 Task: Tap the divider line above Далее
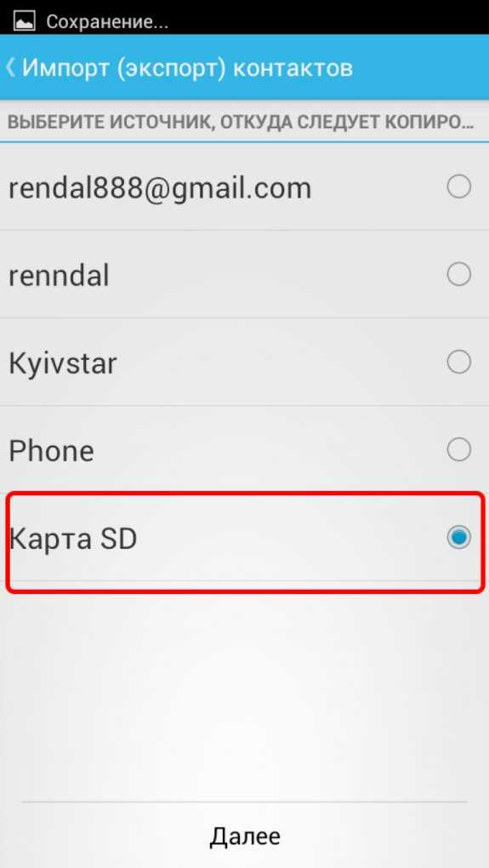(x=245, y=802)
